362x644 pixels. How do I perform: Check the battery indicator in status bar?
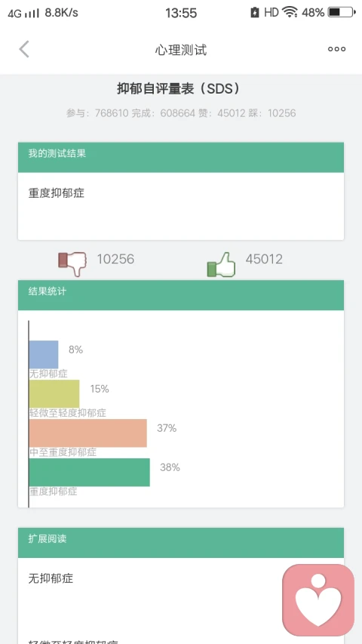pyautogui.click(x=342, y=12)
